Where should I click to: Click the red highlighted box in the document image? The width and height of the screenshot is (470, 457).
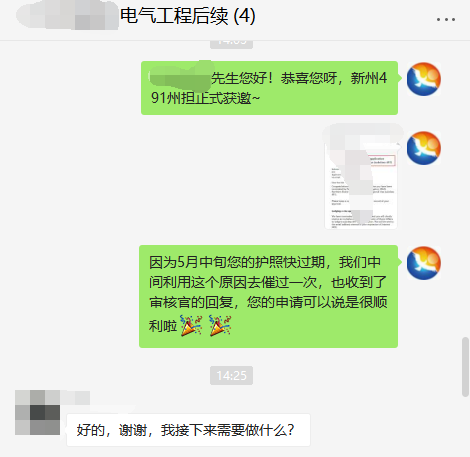381,160
